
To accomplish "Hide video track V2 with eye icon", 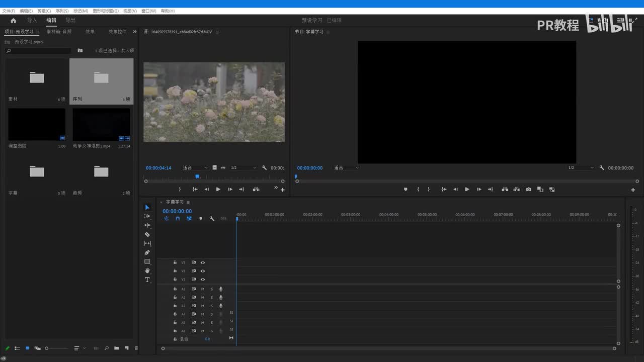I will click(203, 271).
